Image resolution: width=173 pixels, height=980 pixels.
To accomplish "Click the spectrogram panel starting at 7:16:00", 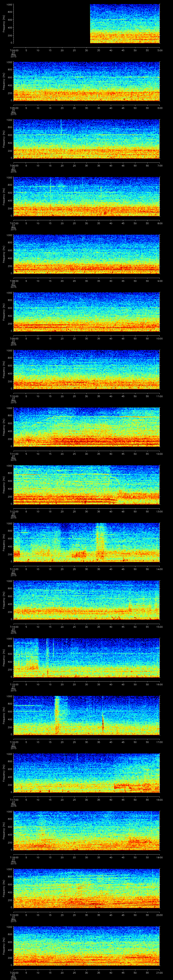I will [x=87, y=716].
